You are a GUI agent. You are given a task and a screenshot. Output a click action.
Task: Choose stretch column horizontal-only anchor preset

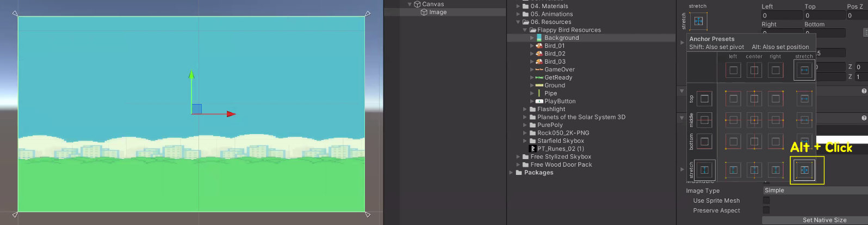tap(804, 70)
